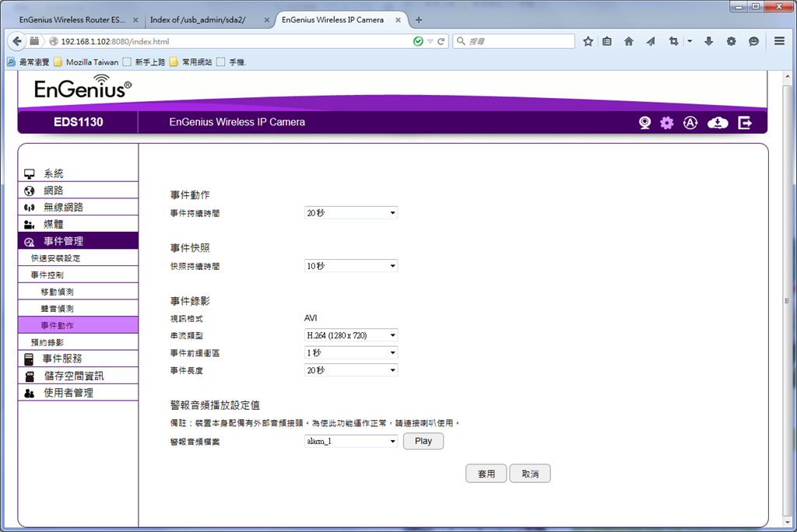
Task: Click the browser toolbar gear icon
Action: (731, 41)
